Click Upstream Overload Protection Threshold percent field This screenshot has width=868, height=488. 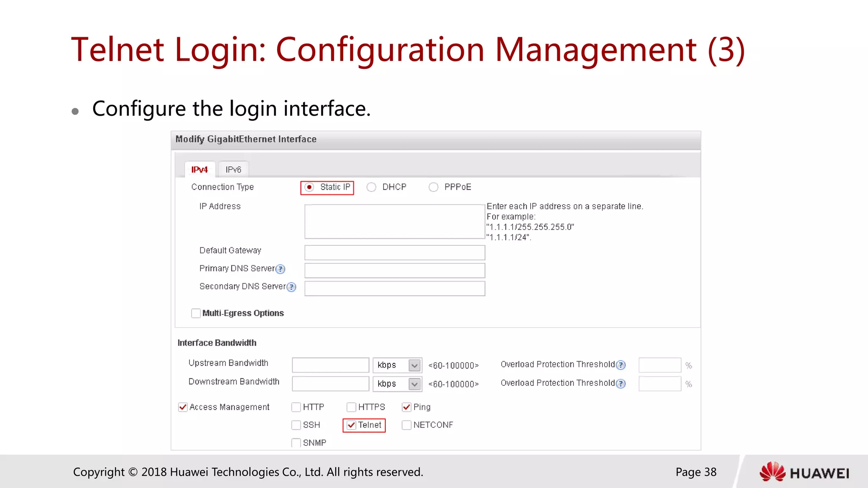(660, 365)
